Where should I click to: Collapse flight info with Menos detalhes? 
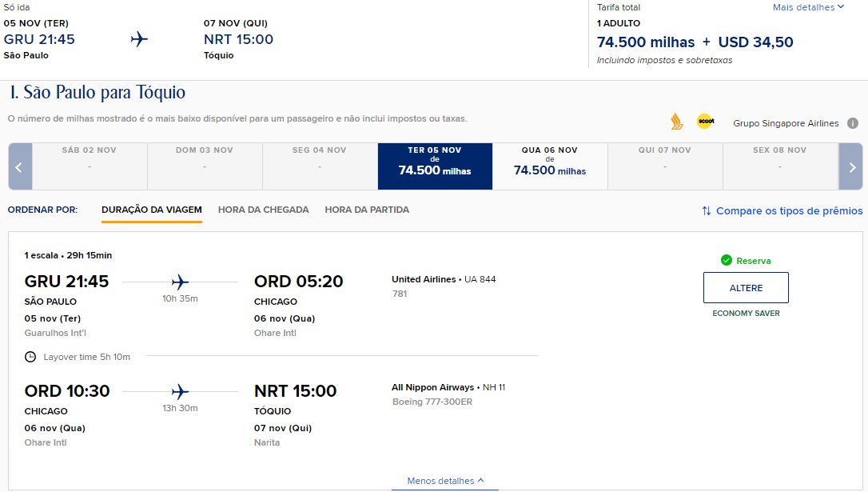point(445,480)
